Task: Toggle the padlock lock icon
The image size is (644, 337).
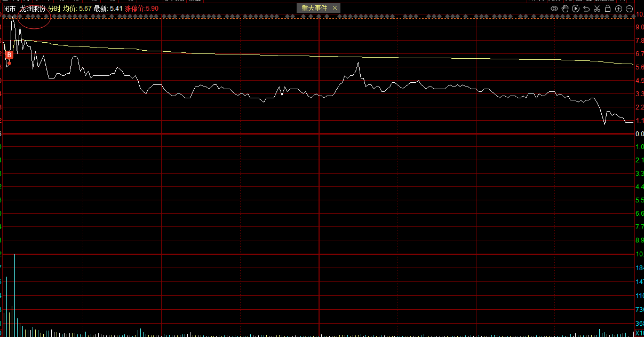Action: click(x=608, y=9)
